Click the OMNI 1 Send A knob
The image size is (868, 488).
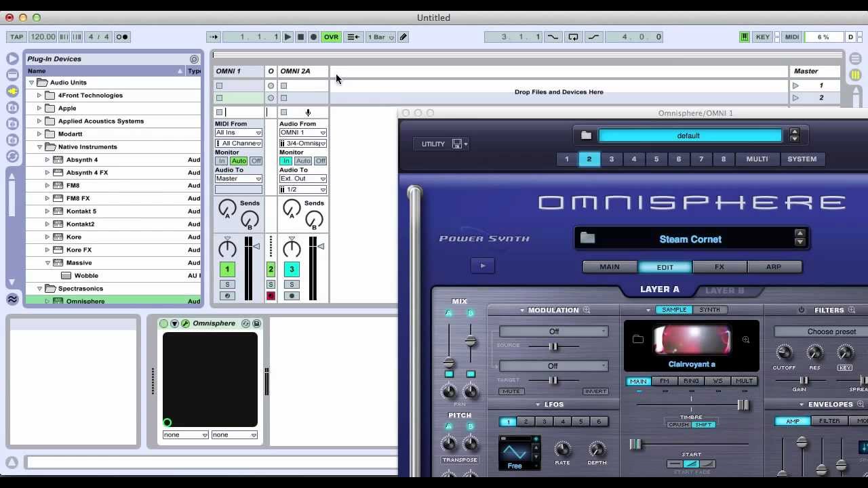point(227,208)
